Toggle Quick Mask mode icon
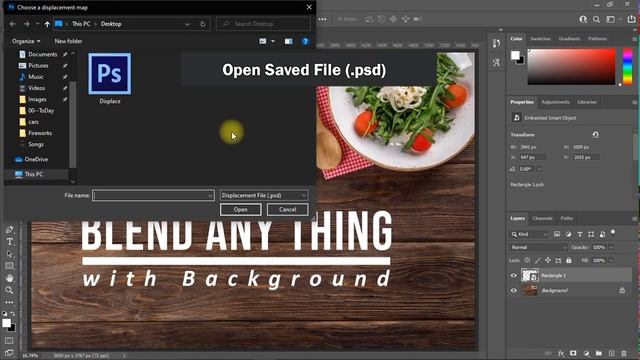The image size is (640, 360). point(9,341)
